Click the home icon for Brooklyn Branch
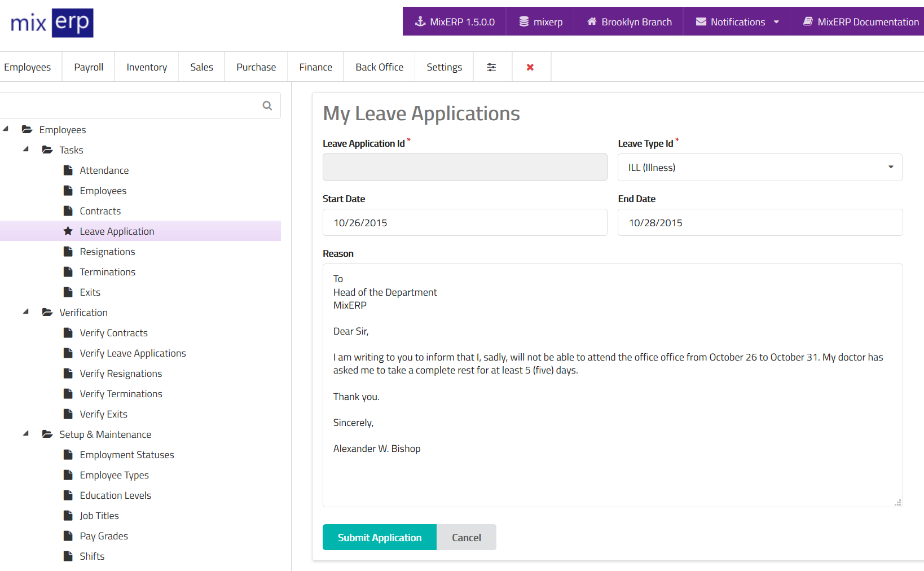Screen dimensions: 924x571 [592, 21]
